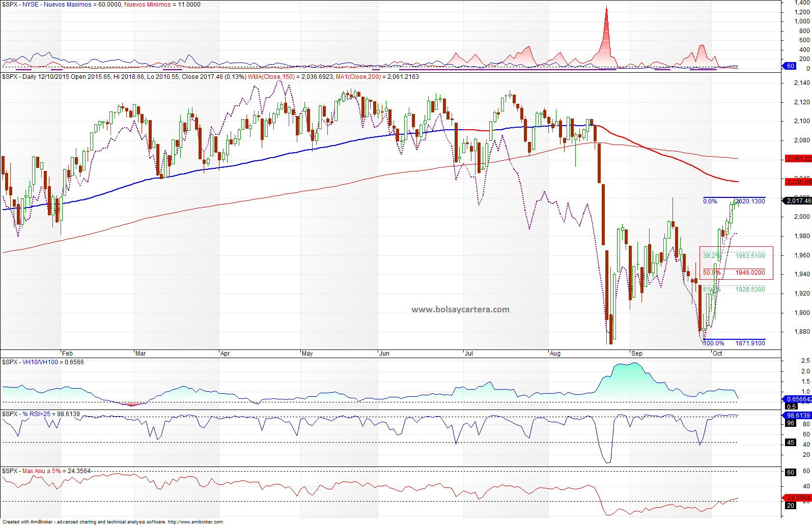Select the Fibonacci '0.0%' level label

[x=710, y=201]
